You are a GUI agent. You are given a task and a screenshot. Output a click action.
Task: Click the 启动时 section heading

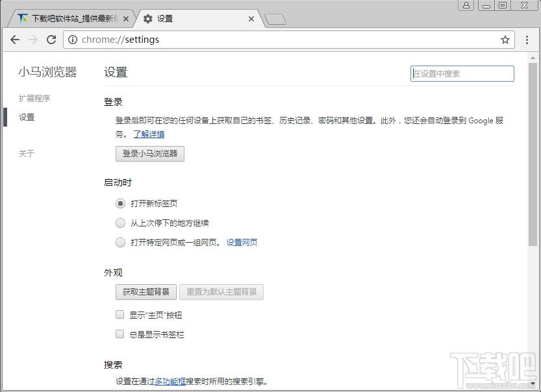(x=118, y=183)
